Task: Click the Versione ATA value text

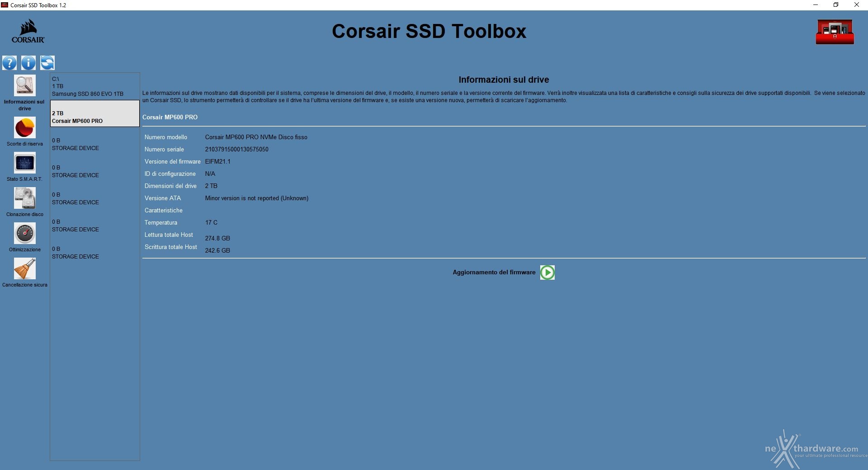Action: [x=257, y=198]
